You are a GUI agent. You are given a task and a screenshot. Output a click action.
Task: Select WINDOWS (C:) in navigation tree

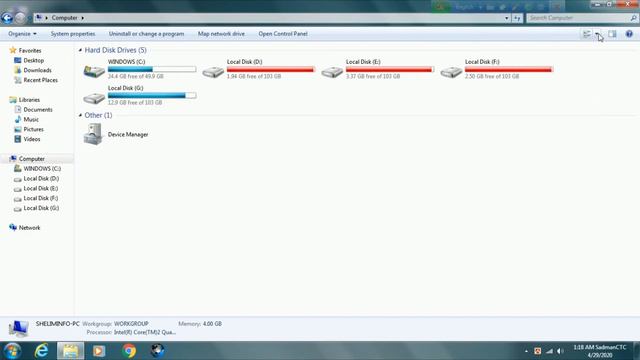[42, 169]
